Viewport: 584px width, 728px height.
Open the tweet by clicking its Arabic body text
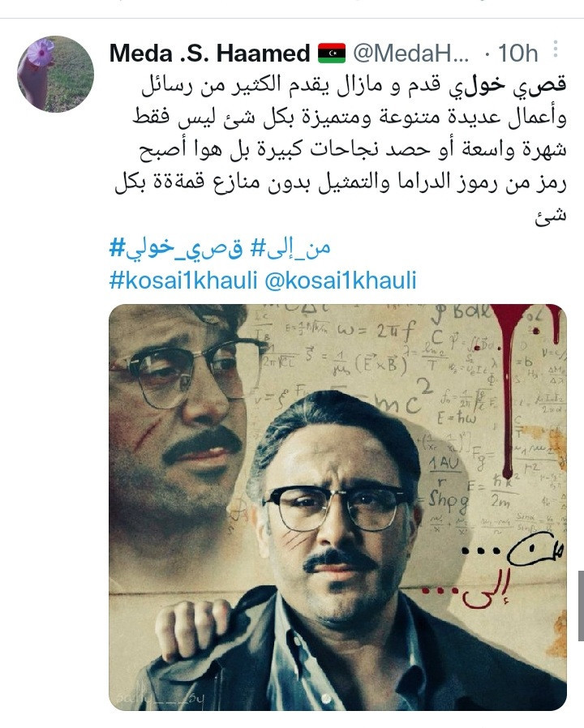point(341,149)
